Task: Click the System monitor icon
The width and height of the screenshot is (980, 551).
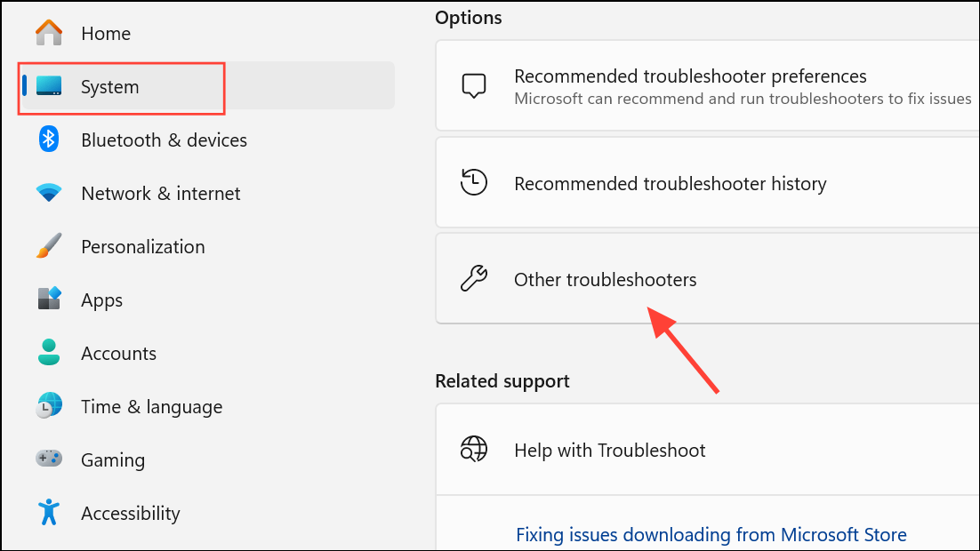Action: pos(49,85)
